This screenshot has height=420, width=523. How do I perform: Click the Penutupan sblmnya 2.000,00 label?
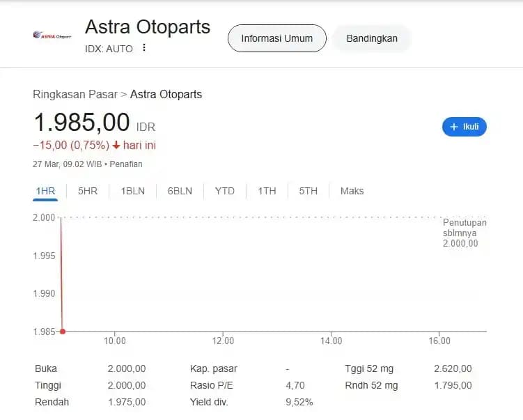point(465,233)
